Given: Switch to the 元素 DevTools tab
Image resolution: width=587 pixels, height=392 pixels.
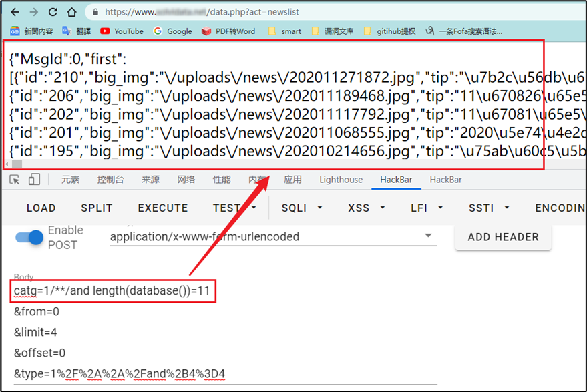Looking at the screenshot, I should pos(70,180).
